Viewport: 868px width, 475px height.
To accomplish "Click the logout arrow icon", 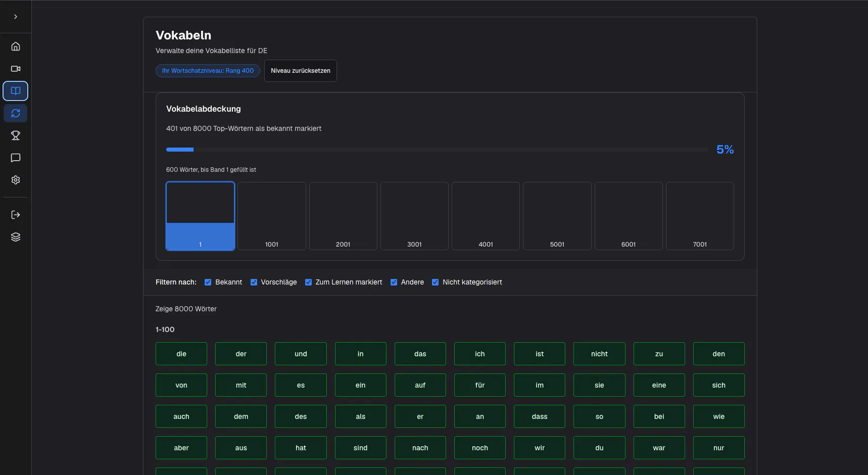I will pos(16,215).
